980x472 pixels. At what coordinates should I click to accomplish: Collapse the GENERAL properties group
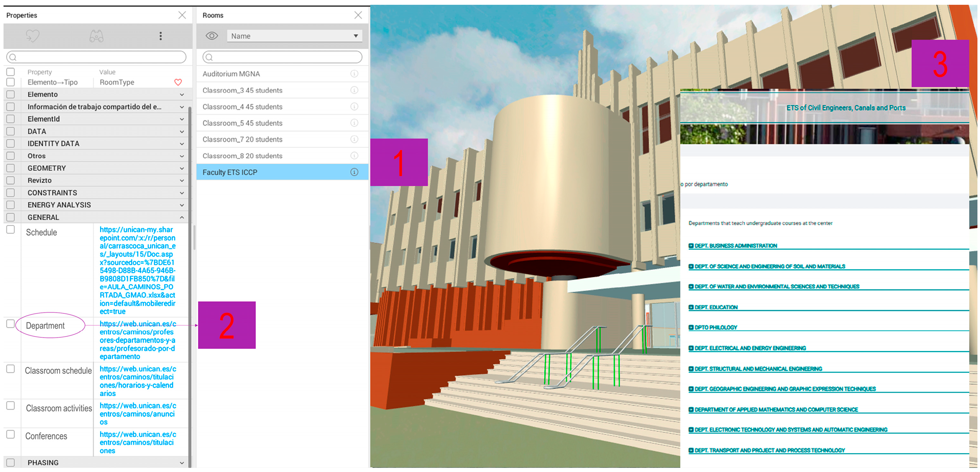click(x=182, y=217)
